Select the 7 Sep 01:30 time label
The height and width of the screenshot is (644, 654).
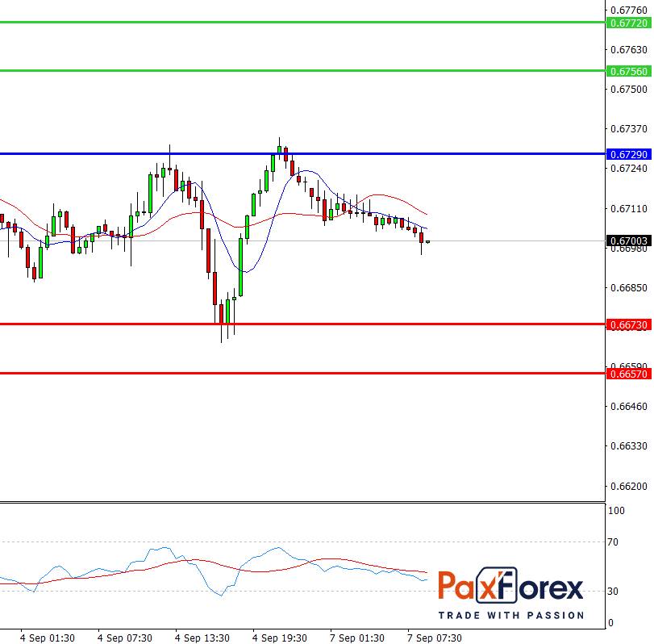(357, 638)
